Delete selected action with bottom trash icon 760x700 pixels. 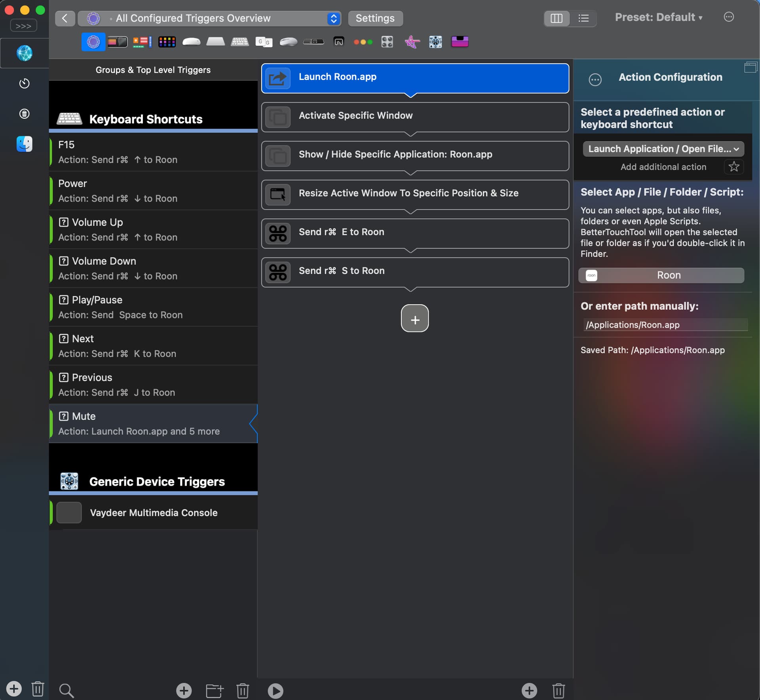pos(559,691)
